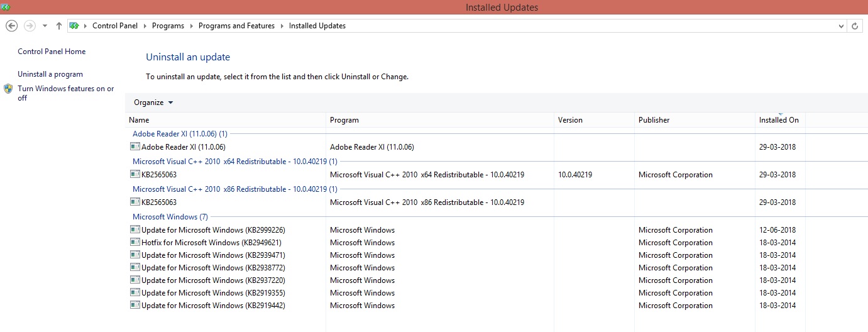Click the shield icon beside Turn Windows features

tap(8, 89)
